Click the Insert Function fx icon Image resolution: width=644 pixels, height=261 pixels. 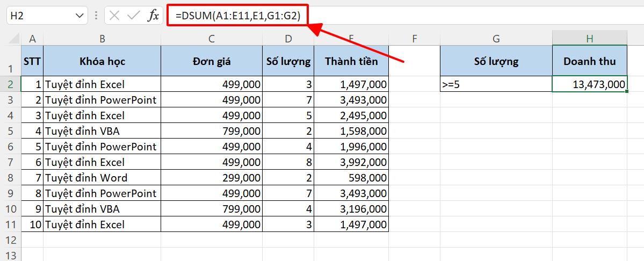(x=153, y=16)
